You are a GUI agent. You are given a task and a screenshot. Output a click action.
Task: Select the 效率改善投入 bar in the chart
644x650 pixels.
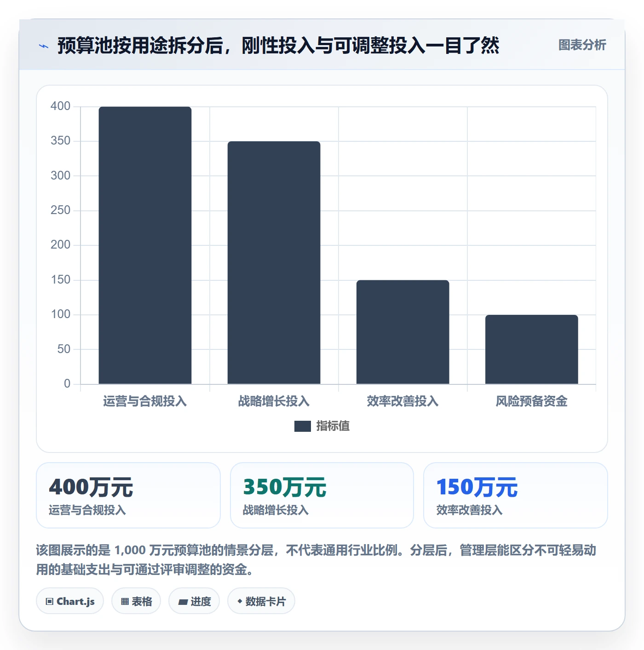click(x=402, y=332)
